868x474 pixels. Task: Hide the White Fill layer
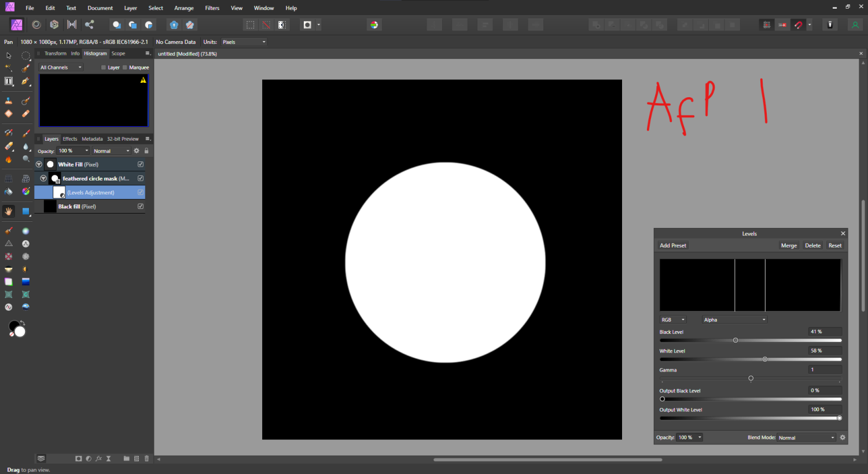(x=141, y=164)
